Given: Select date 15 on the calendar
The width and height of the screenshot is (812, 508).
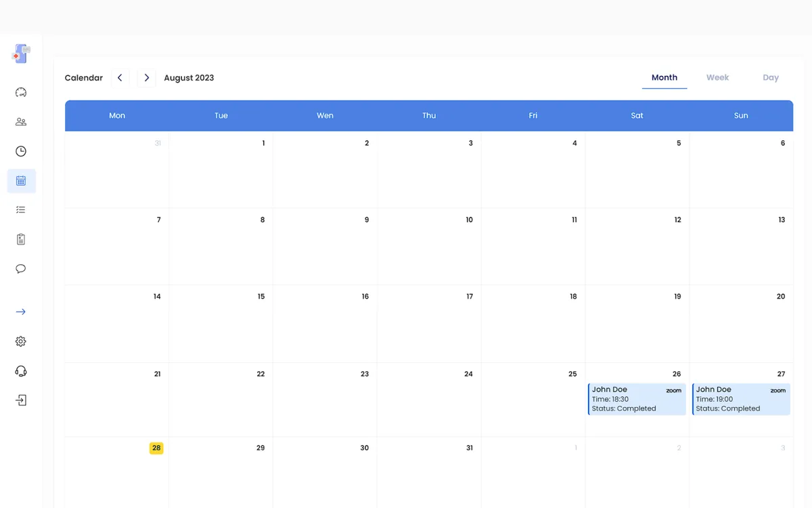Looking at the screenshot, I should [x=261, y=297].
